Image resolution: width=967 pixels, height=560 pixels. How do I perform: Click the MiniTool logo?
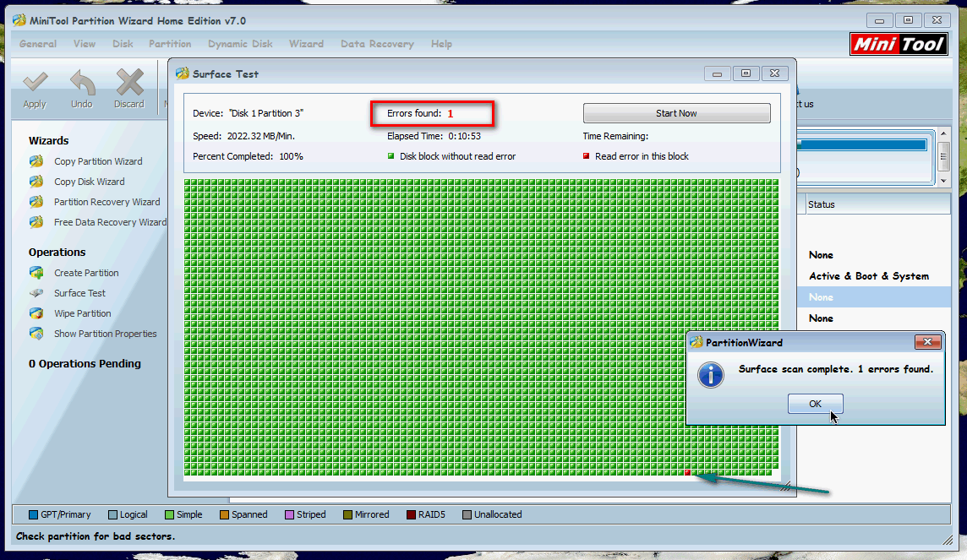[899, 44]
